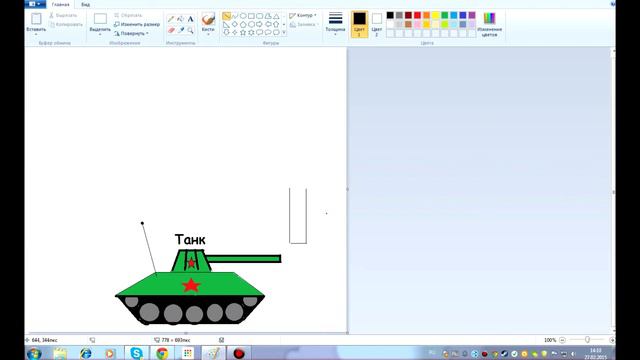Activate Color 1 (Цвет 1) box

(359, 24)
